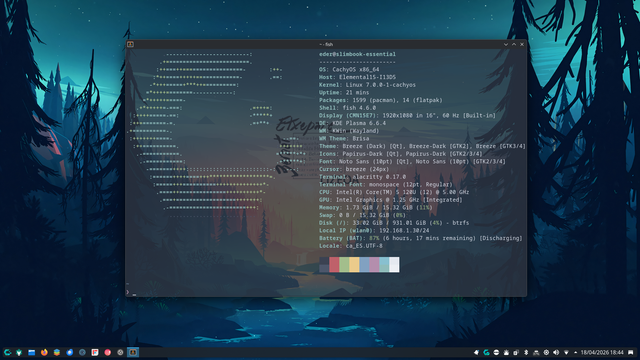Click the 'Font: Noto Sans (10pt)' line

[412, 162]
